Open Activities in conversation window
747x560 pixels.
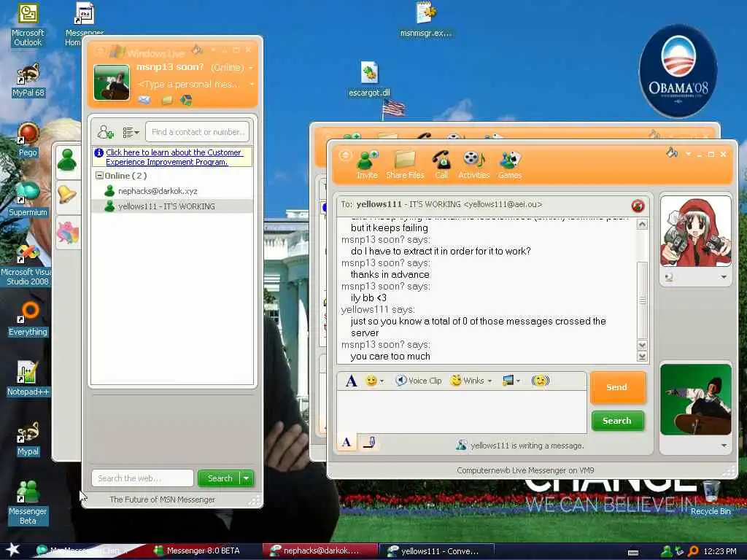pyautogui.click(x=473, y=165)
